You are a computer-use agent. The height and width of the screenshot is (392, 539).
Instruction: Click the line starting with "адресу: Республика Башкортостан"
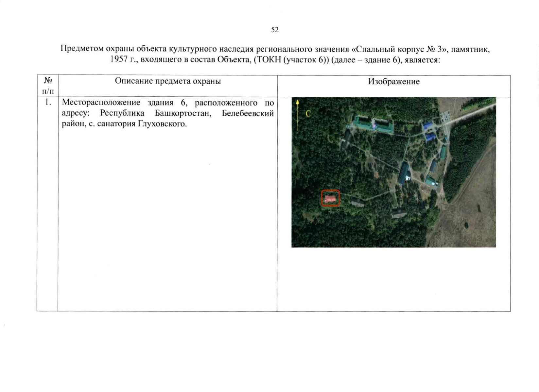click(168, 113)
